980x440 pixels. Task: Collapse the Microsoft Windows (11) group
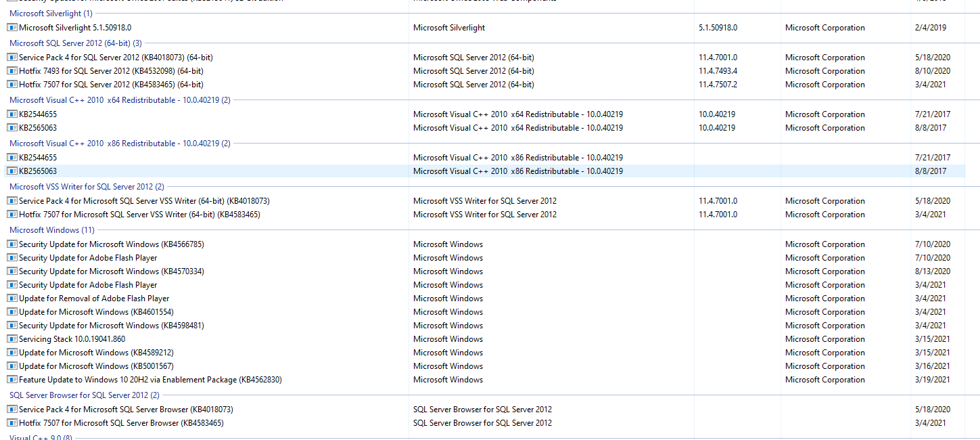[x=51, y=229]
